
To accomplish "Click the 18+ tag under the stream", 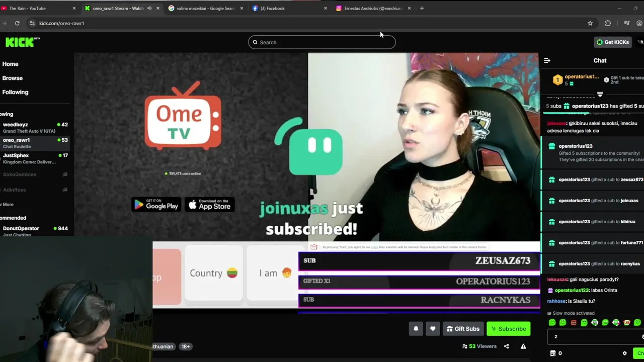I will click(x=186, y=346).
